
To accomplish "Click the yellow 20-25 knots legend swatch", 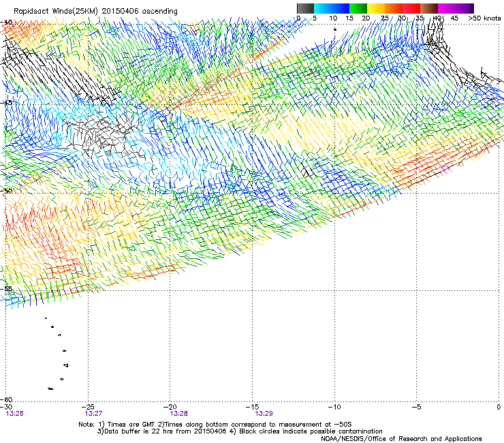I will pyautogui.click(x=376, y=8).
